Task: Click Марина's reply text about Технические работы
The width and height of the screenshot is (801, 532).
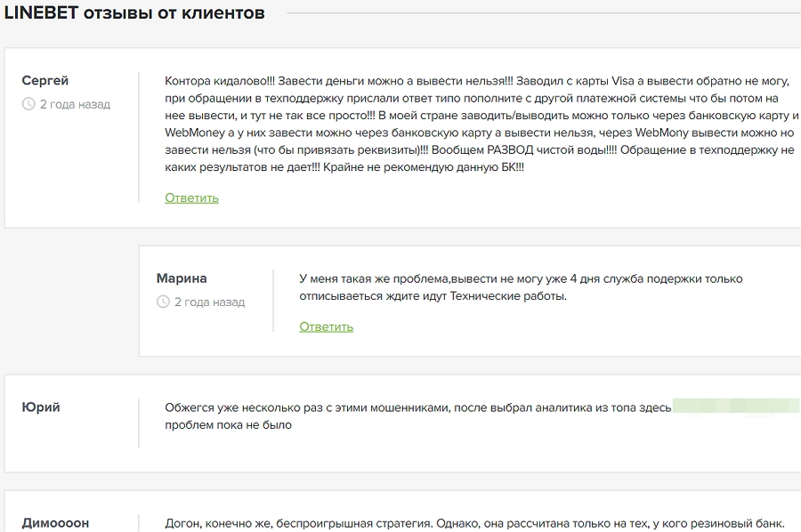Action: pos(521,287)
